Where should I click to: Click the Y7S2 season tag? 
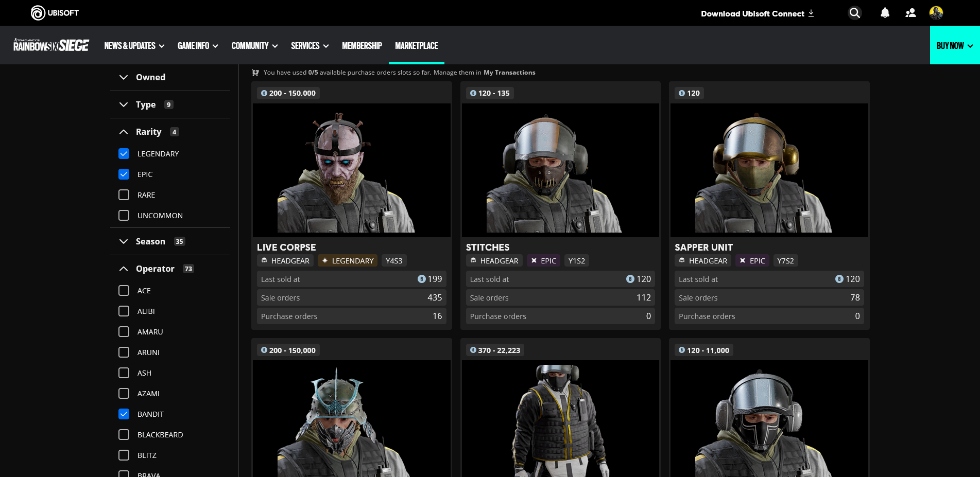tap(785, 260)
